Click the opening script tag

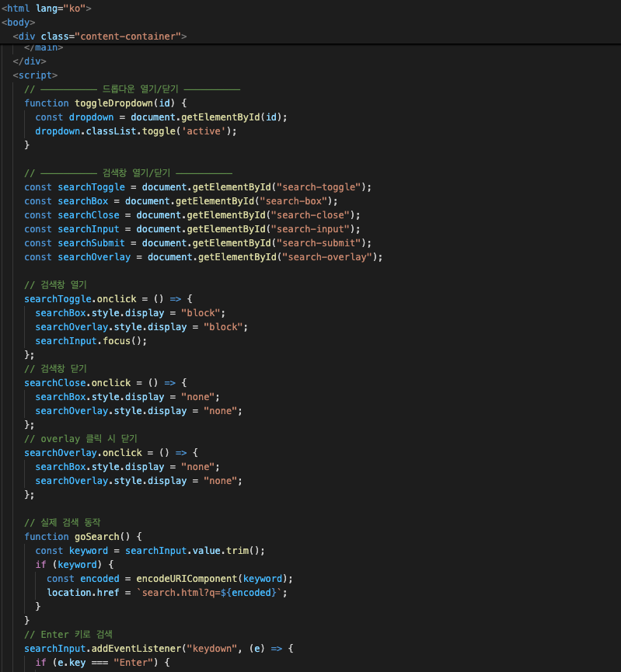[35, 75]
